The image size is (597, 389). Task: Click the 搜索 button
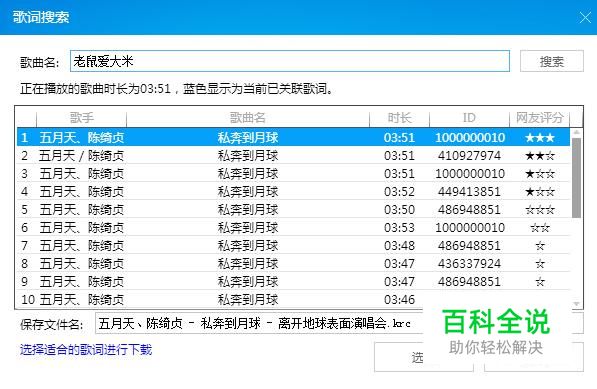click(x=552, y=61)
